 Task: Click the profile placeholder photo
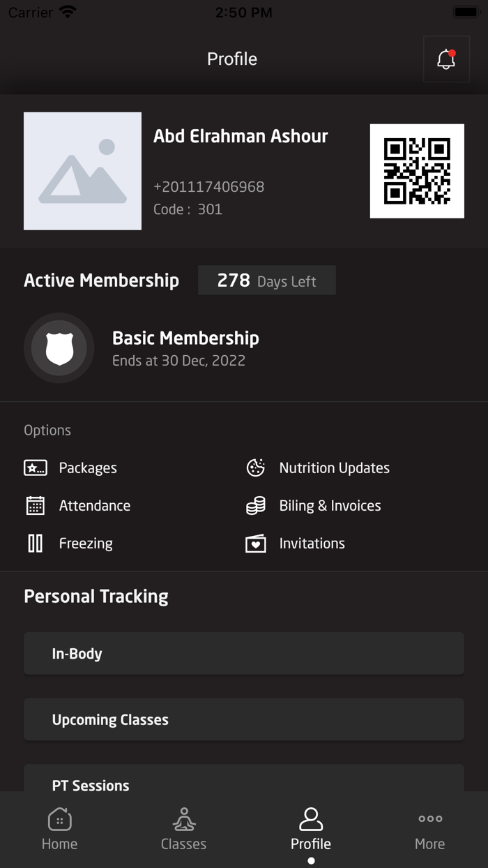[82, 171]
